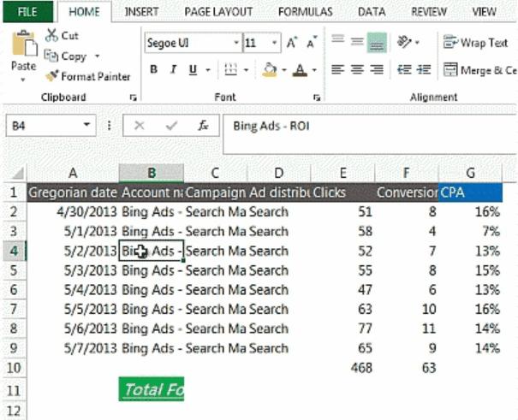Switch to the DATA tab
This screenshot has height=420, width=518.
pos(372,12)
